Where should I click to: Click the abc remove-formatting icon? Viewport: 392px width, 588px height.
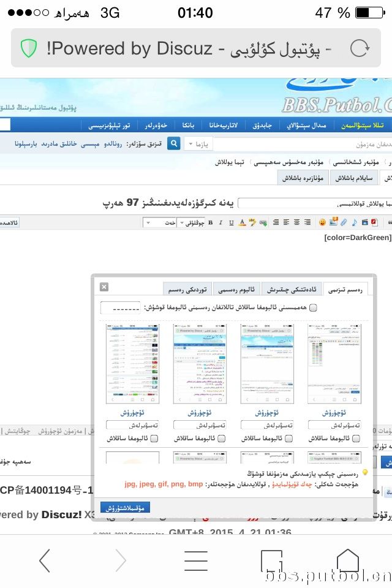click(252, 223)
